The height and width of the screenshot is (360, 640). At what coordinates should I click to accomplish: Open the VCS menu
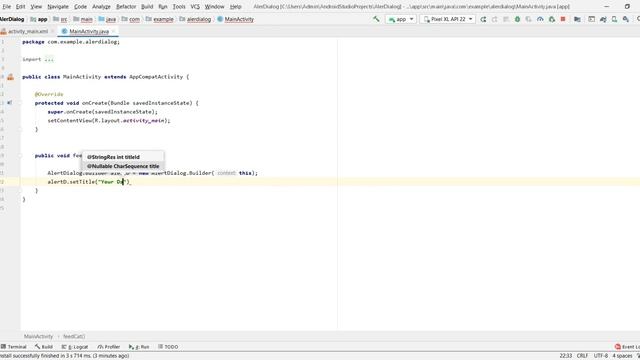pos(195,7)
